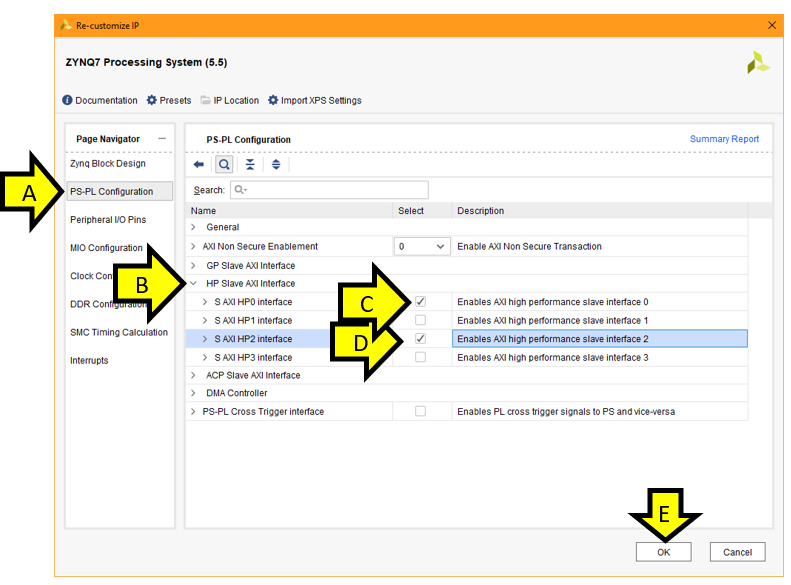Open AXI Non Secure Enablement dropdown
791x585 pixels.
point(422,247)
